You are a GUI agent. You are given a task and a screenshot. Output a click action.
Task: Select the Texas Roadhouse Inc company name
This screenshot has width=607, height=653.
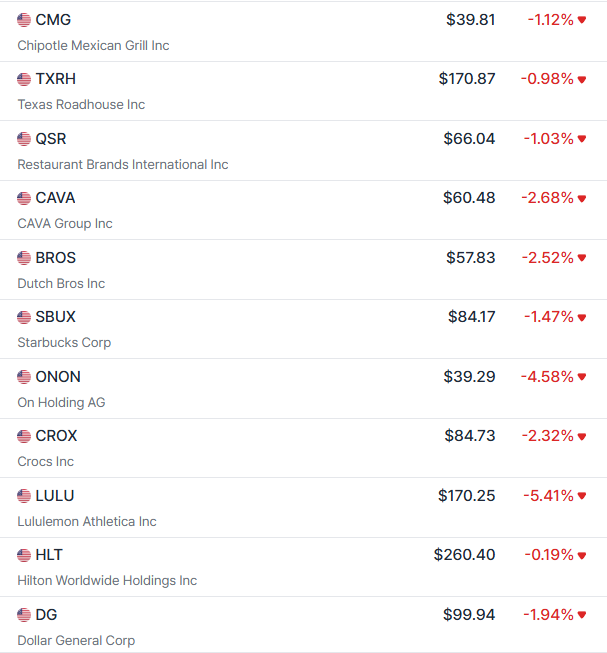[x=81, y=105]
